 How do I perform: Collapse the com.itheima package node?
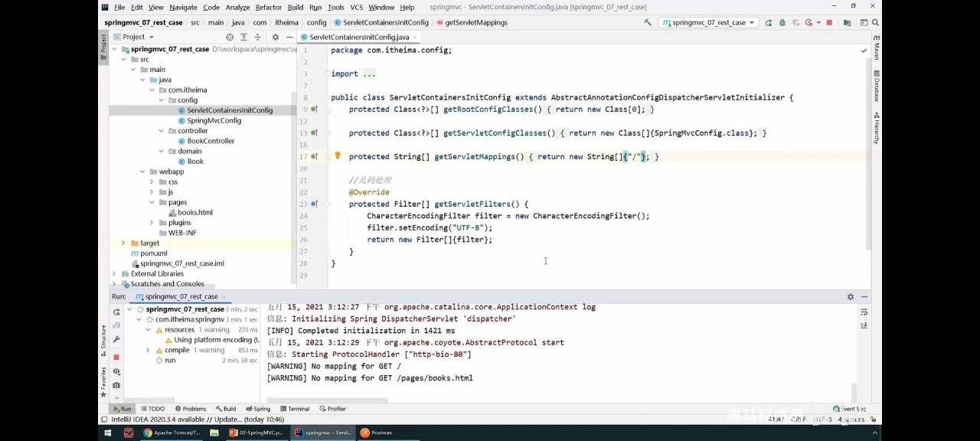pos(152,90)
